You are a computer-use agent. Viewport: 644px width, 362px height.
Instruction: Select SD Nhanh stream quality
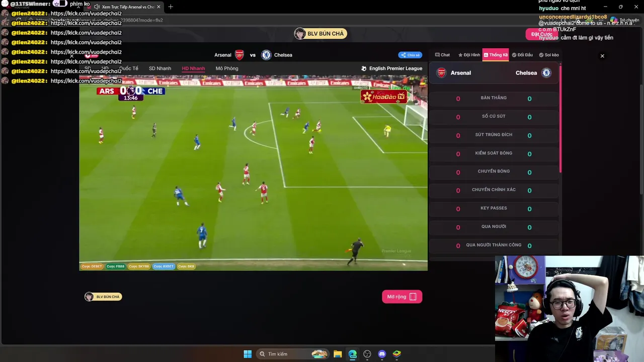click(160, 68)
